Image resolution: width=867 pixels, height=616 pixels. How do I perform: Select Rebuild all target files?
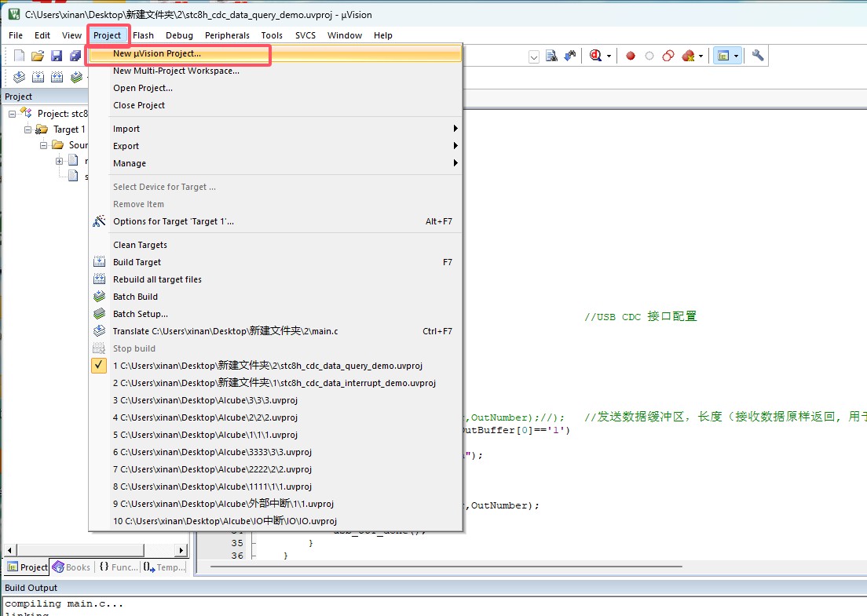coord(157,279)
